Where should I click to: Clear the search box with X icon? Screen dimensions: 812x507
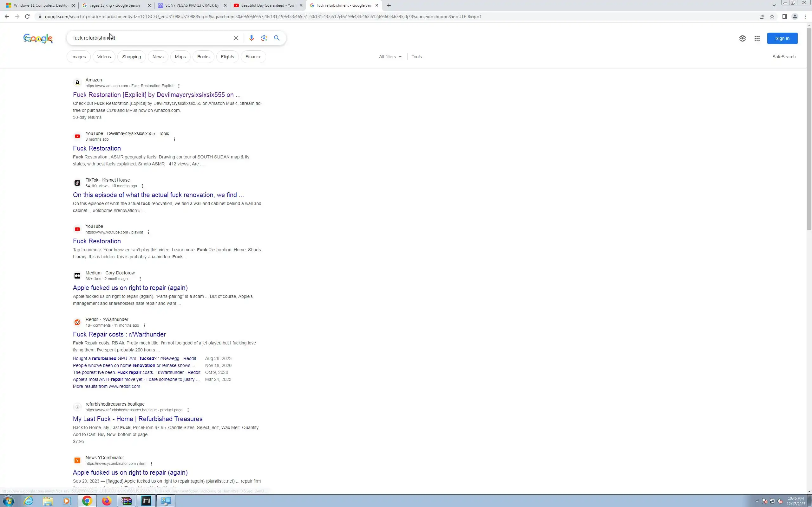click(x=236, y=38)
